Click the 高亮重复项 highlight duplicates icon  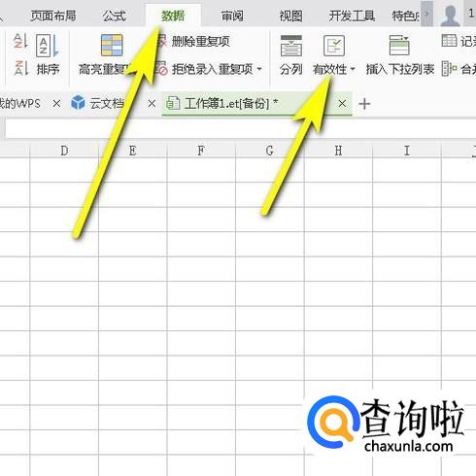click(112, 46)
